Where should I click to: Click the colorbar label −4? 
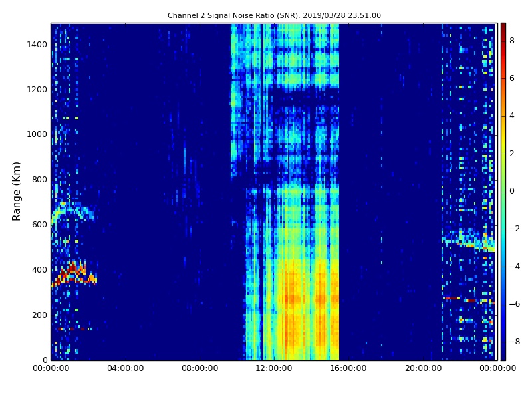[x=515, y=267]
